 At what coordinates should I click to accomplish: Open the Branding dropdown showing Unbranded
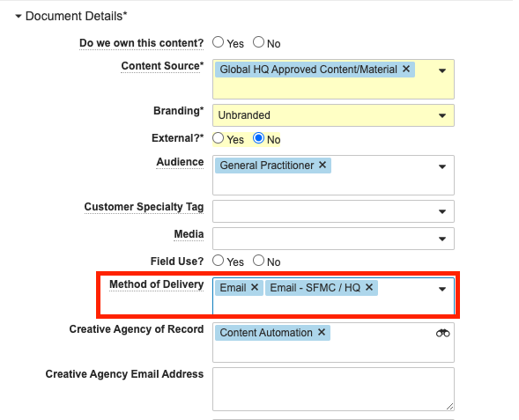tap(333, 115)
